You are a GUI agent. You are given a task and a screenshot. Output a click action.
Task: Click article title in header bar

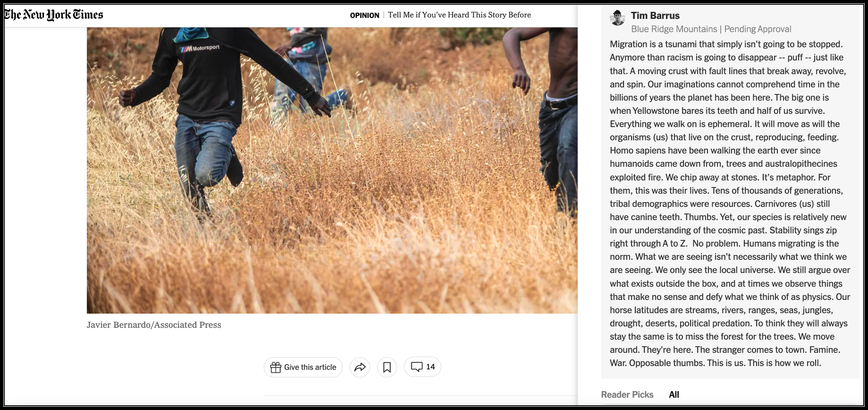pyautogui.click(x=460, y=15)
